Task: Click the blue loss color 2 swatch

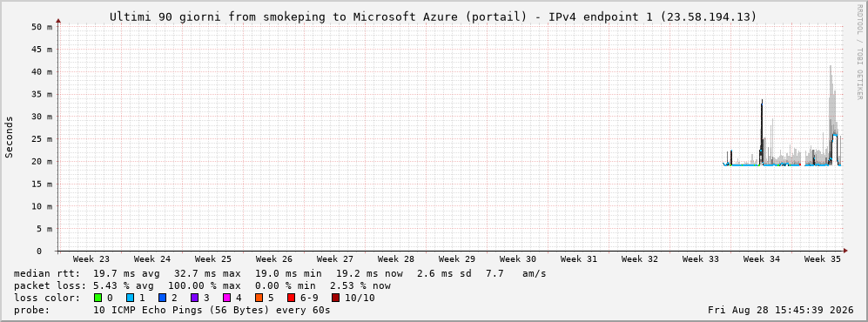Action: 162,298
